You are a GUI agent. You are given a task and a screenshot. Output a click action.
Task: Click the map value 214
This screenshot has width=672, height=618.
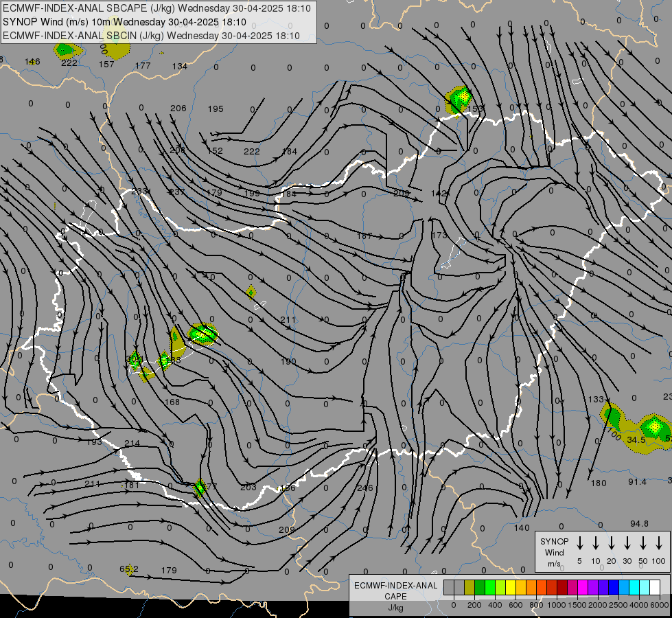[132, 443]
